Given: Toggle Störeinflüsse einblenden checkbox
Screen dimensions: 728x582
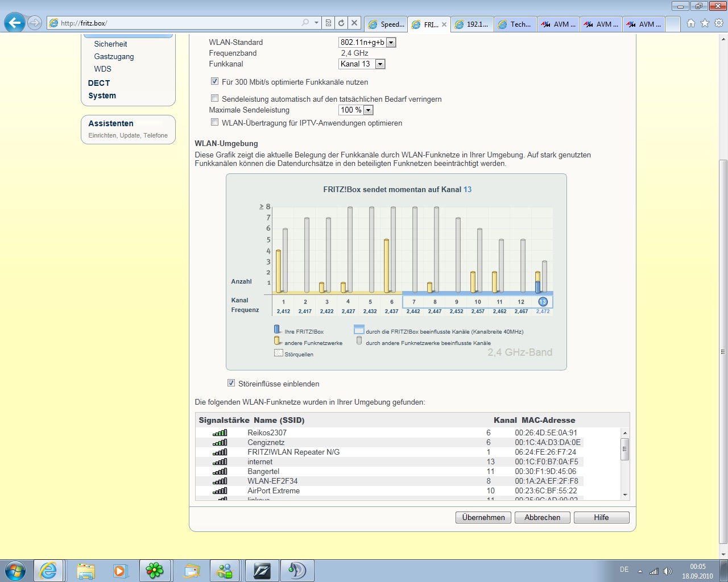Looking at the screenshot, I should 231,383.
